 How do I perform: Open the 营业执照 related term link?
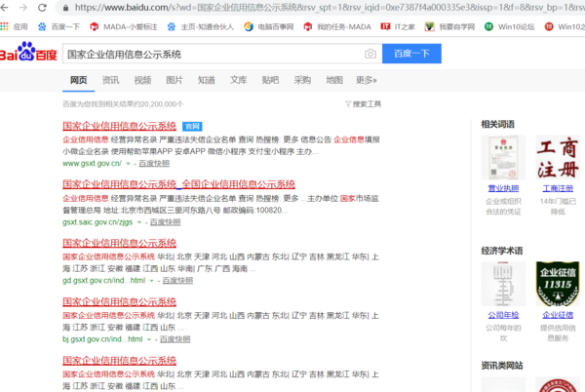(503, 188)
